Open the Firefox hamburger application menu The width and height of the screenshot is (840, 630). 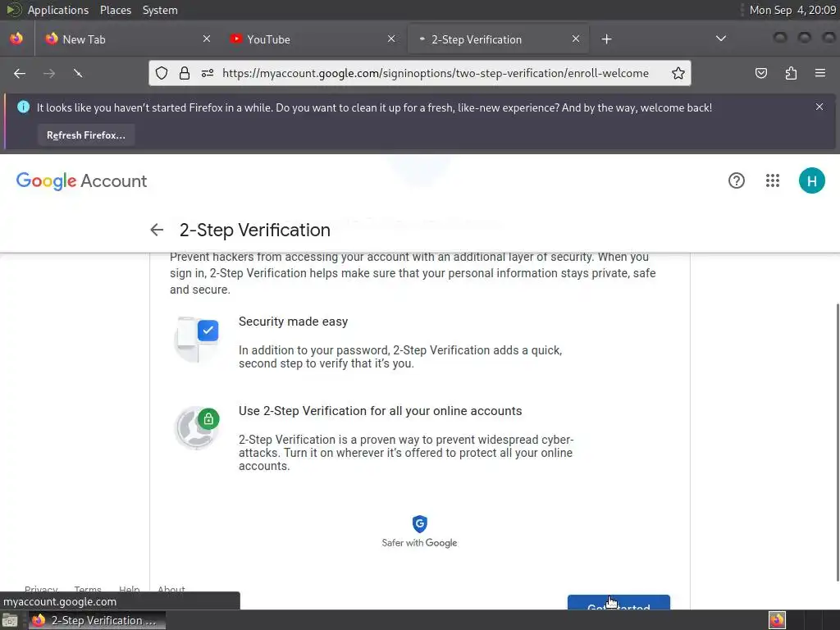(819, 73)
